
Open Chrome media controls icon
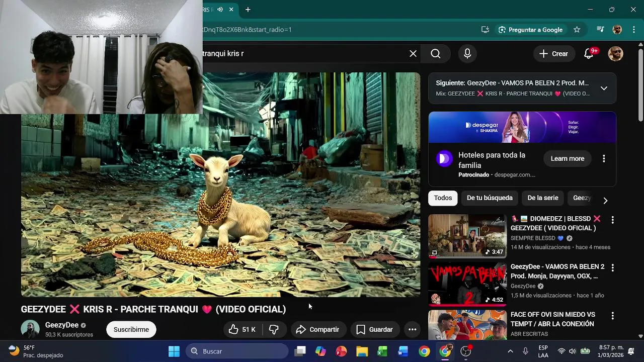coord(600,30)
